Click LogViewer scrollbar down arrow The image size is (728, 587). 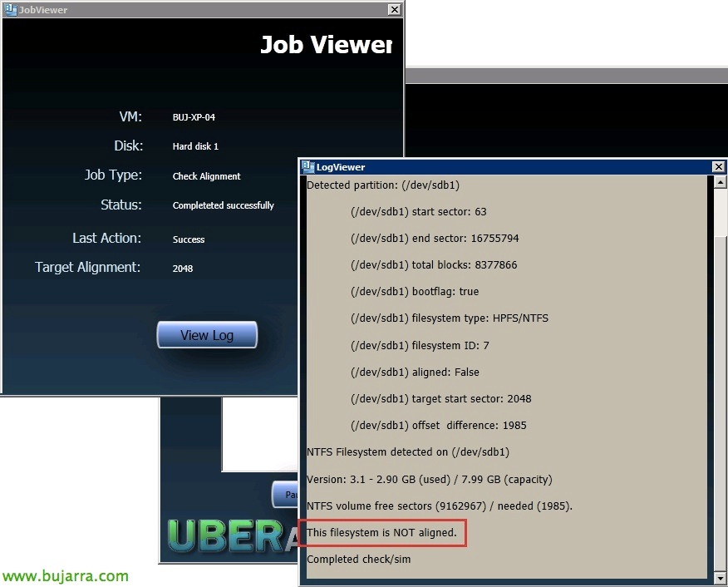[x=720, y=578]
